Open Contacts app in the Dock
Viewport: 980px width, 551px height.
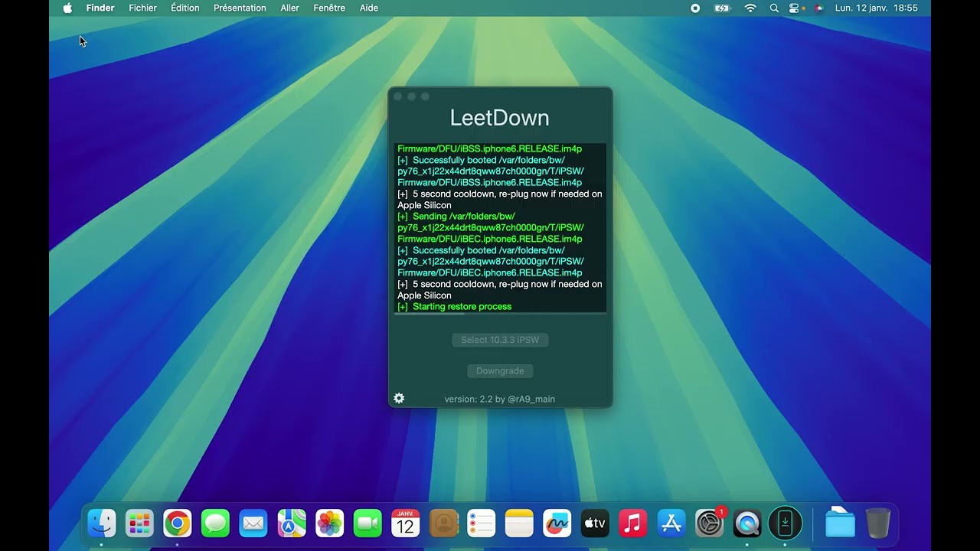[x=443, y=523]
